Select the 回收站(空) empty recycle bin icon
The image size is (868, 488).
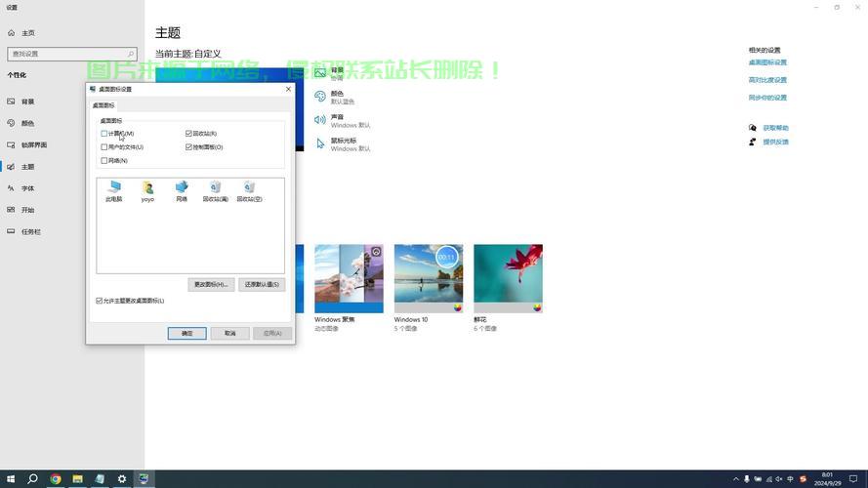250,191
